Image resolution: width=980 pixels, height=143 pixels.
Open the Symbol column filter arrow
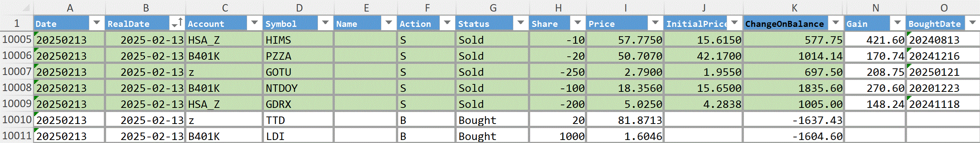click(325, 23)
